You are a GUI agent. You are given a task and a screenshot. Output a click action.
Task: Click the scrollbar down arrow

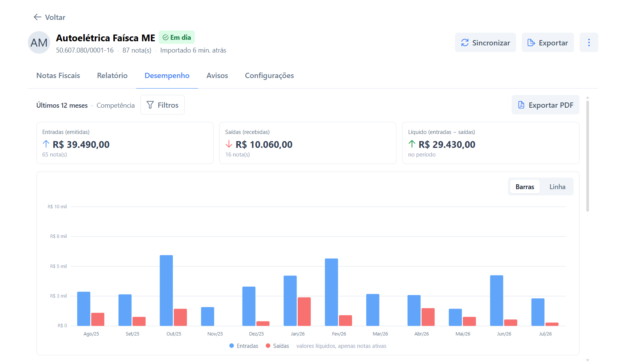[587, 360]
